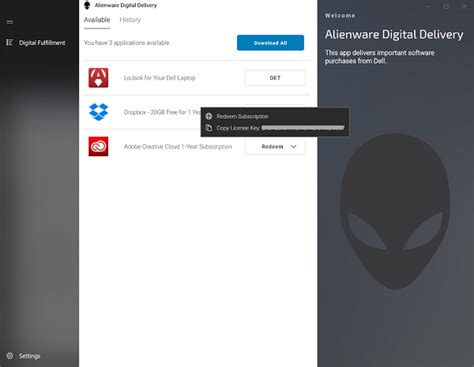
Task: Select the Available tab
Action: [x=97, y=20]
